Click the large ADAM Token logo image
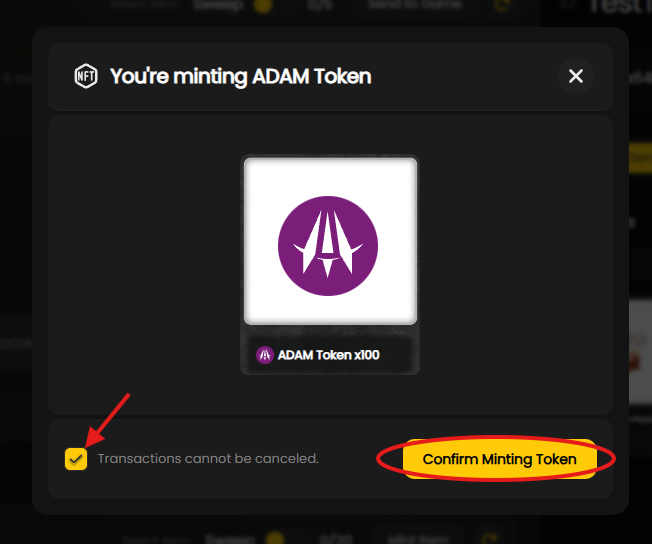The height and width of the screenshot is (544, 652). [328, 245]
